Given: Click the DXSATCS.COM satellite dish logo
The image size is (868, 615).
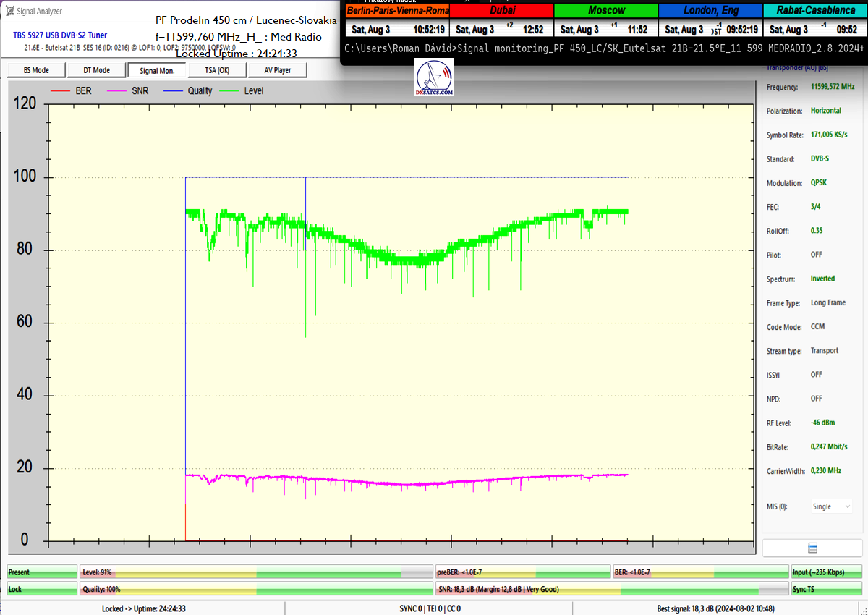Looking at the screenshot, I should [x=434, y=78].
